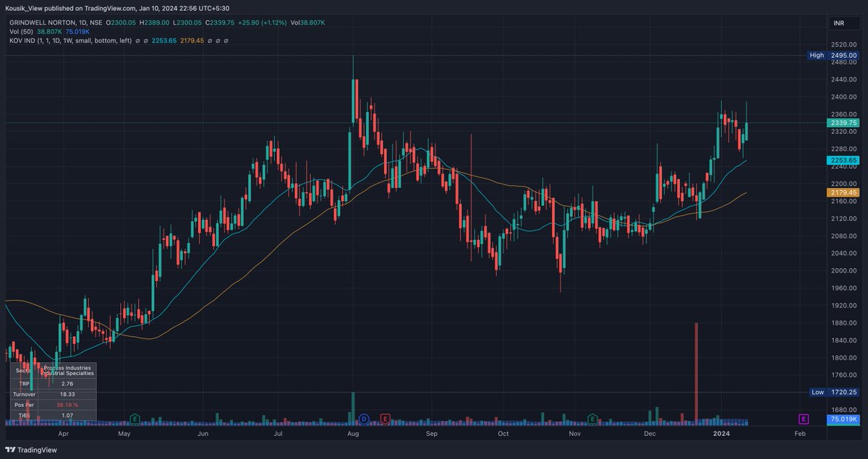Open the August dividend 'D' marker
Image resolution: width=868 pixels, height=459 pixels.
pos(365,419)
